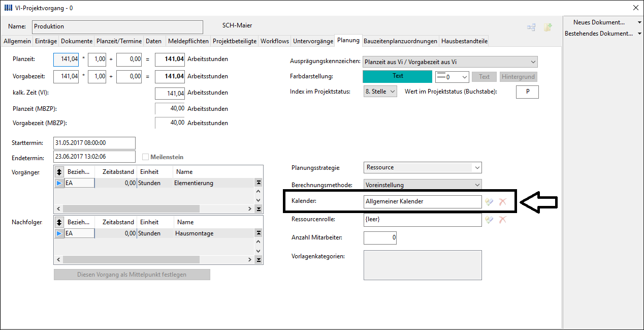Select the Hausmontage row indicator arrow

[x=59, y=233]
